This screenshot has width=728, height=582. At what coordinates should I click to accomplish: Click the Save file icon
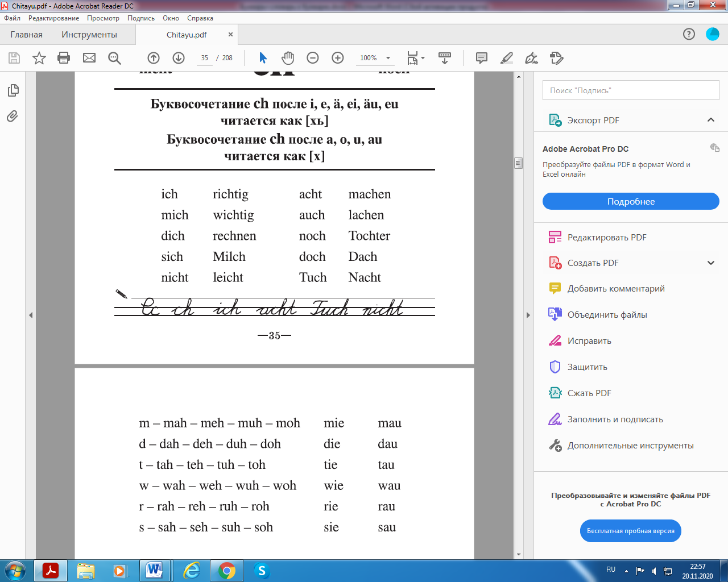coord(14,58)
